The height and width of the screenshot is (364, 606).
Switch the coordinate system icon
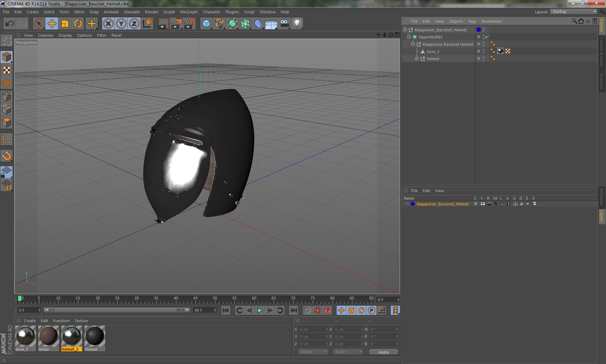[147, 24]
